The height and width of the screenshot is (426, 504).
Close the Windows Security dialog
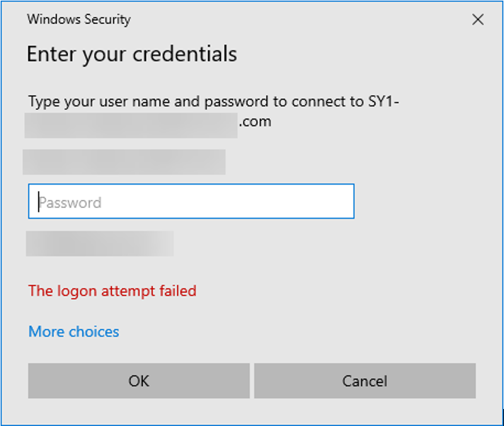478,20
